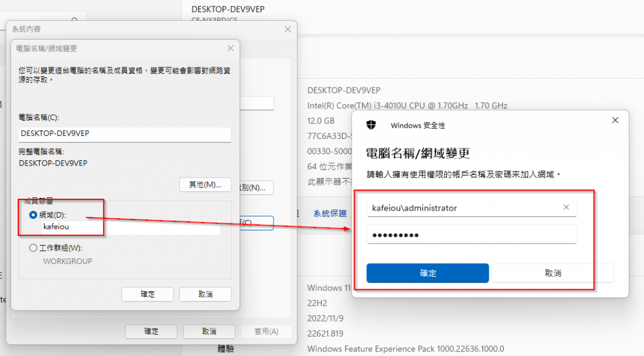Click the full computer name DESKTOP-DEV9VEP text
Screen dimensions: 644x356
click(53, 163)
